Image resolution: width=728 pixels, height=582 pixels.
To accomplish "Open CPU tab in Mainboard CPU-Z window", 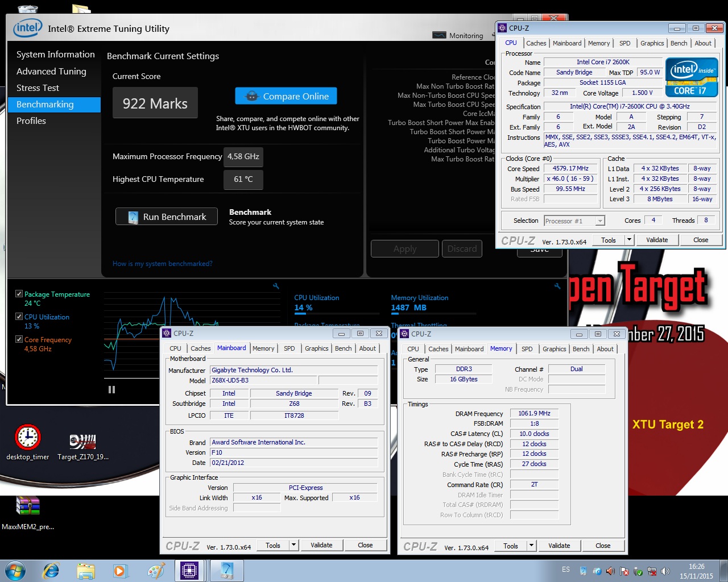I will pyautogui.click(x=175, y=348).
